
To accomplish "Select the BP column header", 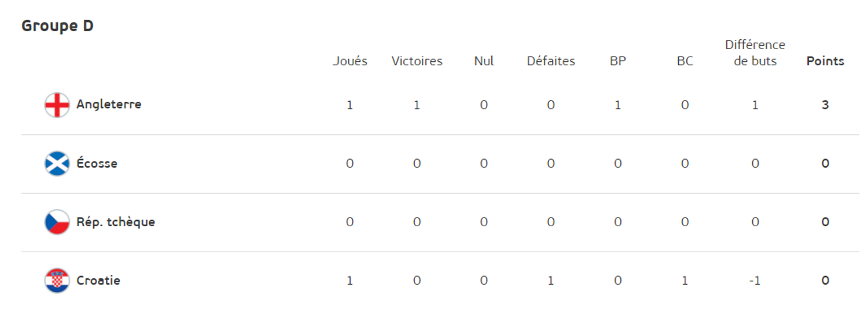I will pos(618,61).
